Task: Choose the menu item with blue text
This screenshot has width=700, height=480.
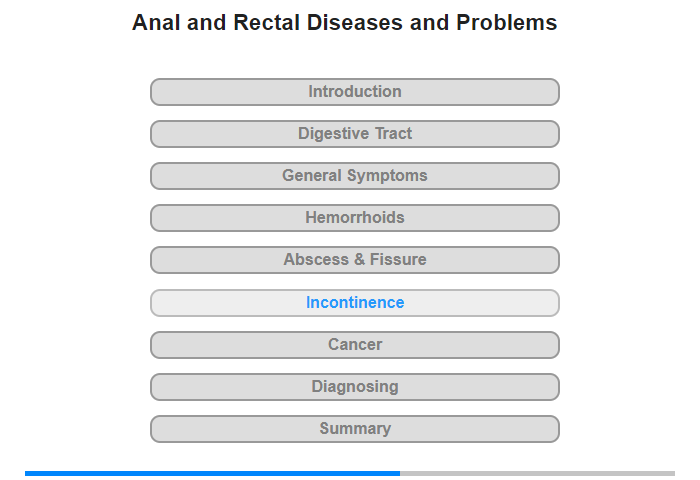Action: (354, 303)
